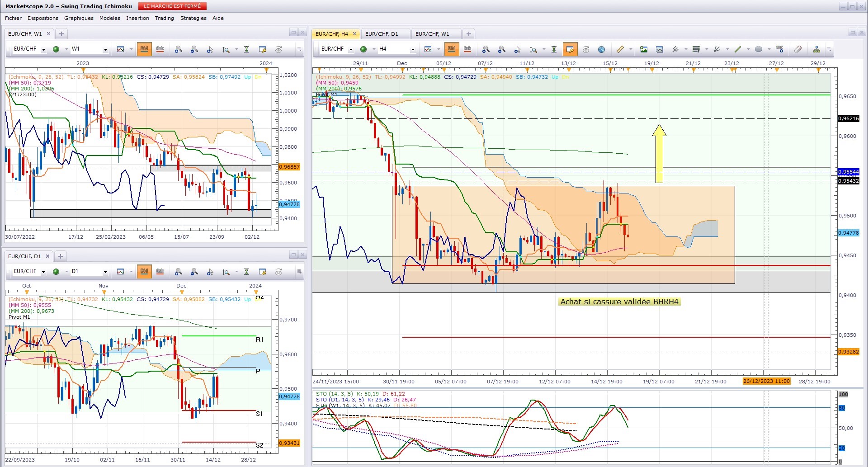Zoom out on the D1 chart

pos(194,271)
